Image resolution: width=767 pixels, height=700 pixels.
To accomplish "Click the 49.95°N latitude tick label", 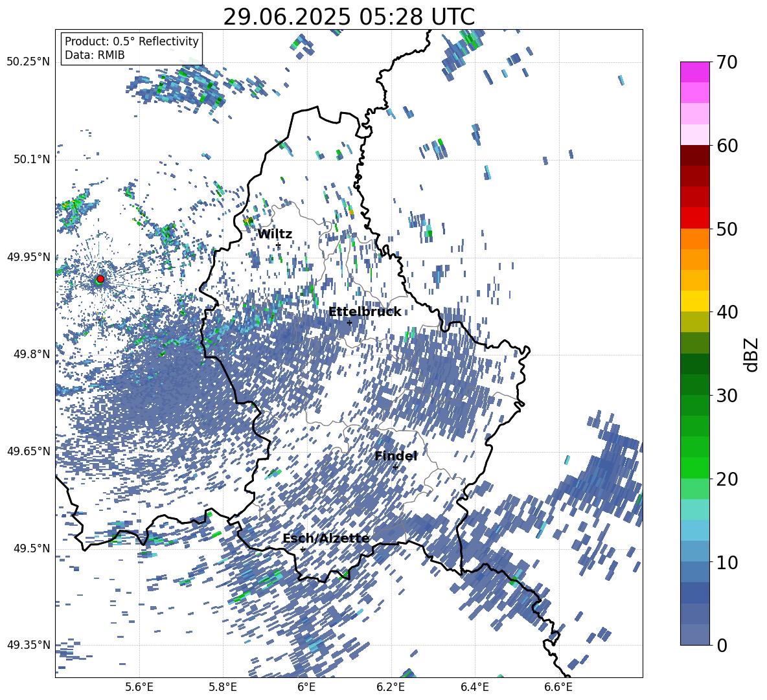I will point(29,256).
